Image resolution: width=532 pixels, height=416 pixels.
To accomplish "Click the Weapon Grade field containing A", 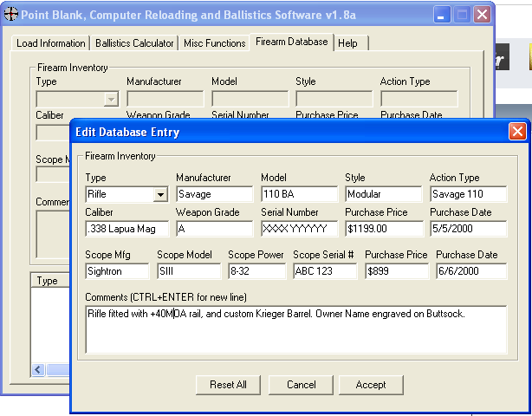I will (x=214, y=229).
